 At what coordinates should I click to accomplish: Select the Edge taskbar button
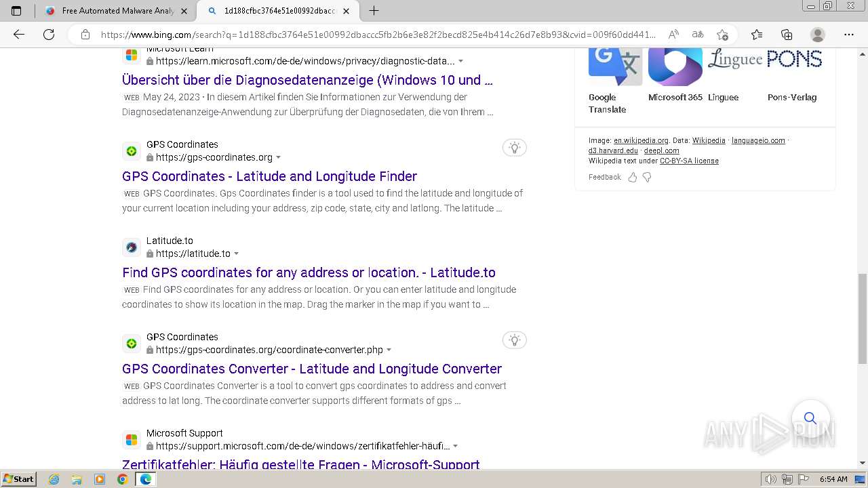click(x=145, y=479)
